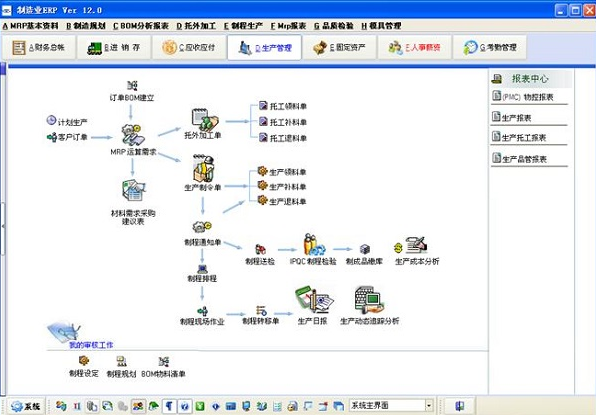
Task: Switch to F人事薪资 module tab
Action: (415, 48)
